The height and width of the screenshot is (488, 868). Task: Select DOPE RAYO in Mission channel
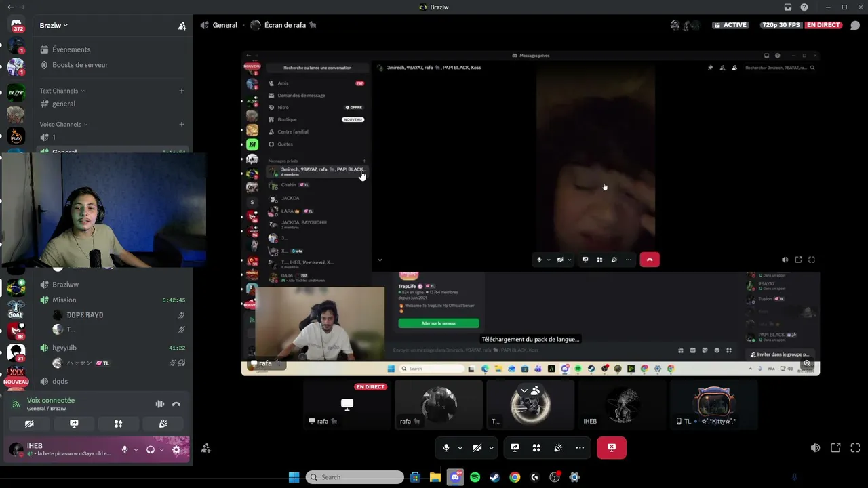(119, 315)
